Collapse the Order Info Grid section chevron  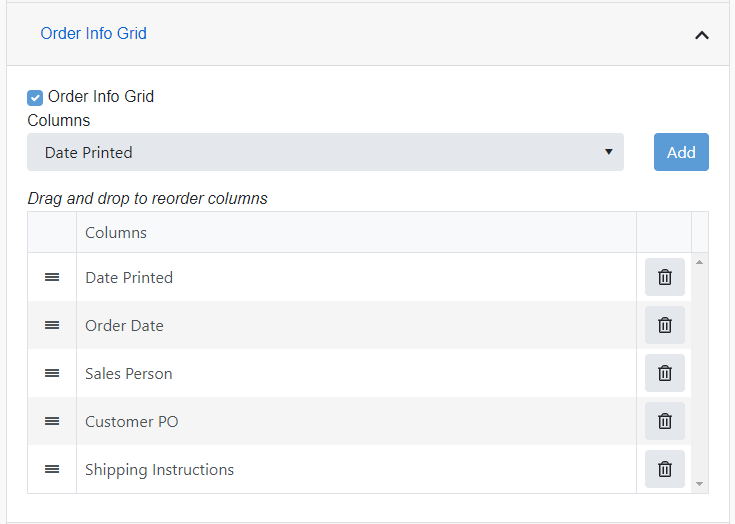point(702,35)
